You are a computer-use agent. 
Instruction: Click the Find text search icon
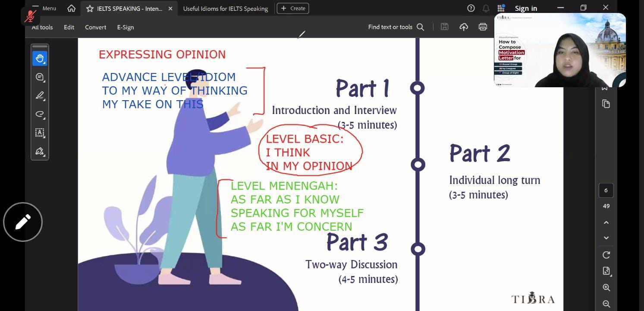[x=421, y=27]
